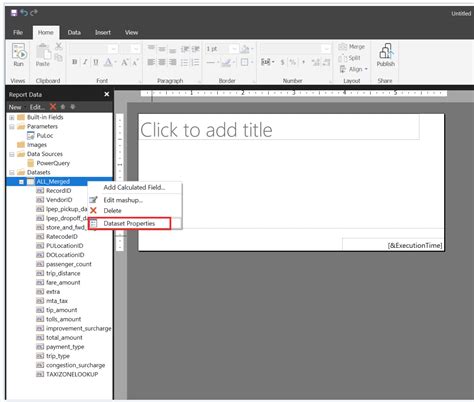Choose Dataset Properties from context menu

click(129, 223)
